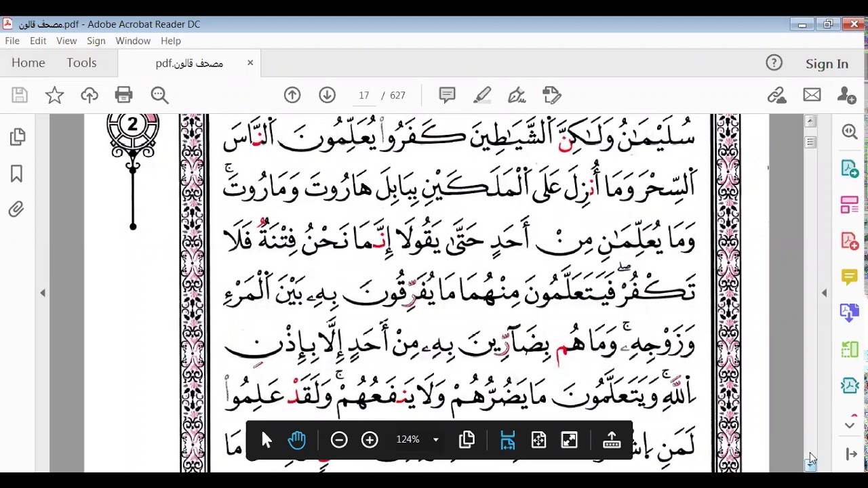Expand left navigation pane arrow
Screen dimensions: 868x488
(43, 293)
